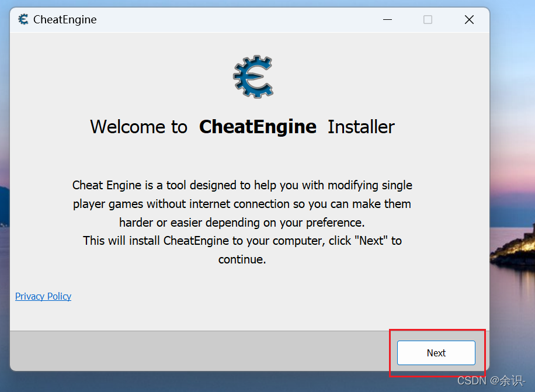
Task: Minimize the CheatEngine installer window
Action: (387, 20)
